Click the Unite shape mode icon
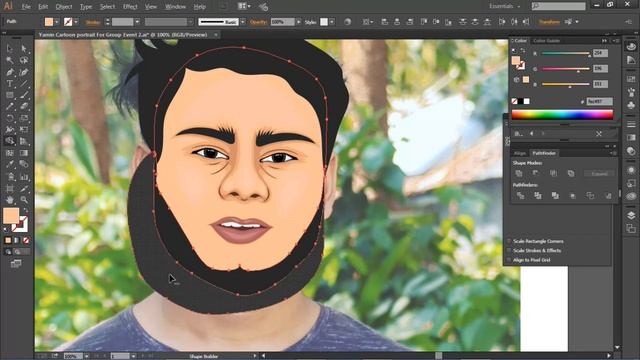The image size is (640, 360). point(519,173)
